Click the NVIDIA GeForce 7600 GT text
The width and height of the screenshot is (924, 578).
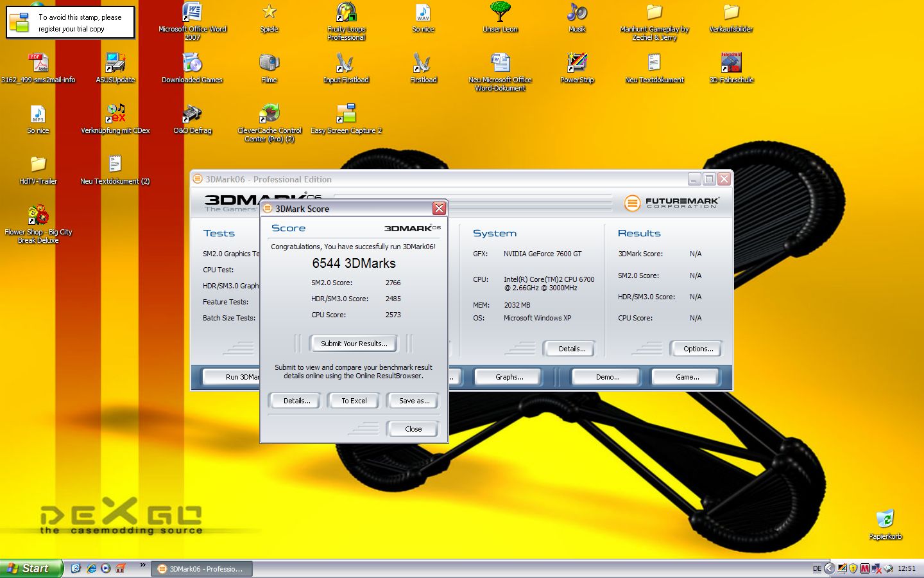543,254
